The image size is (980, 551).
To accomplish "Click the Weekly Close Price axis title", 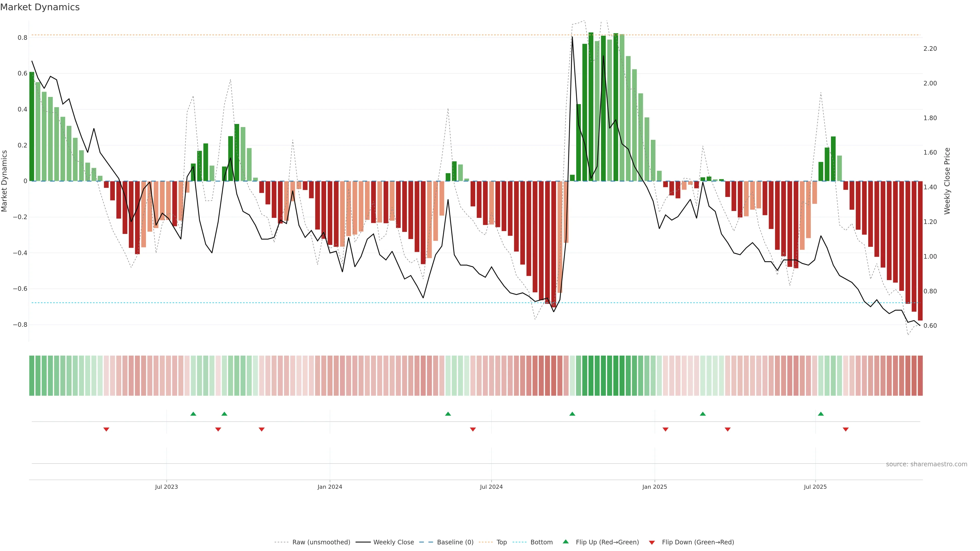I will click(947, 181).
